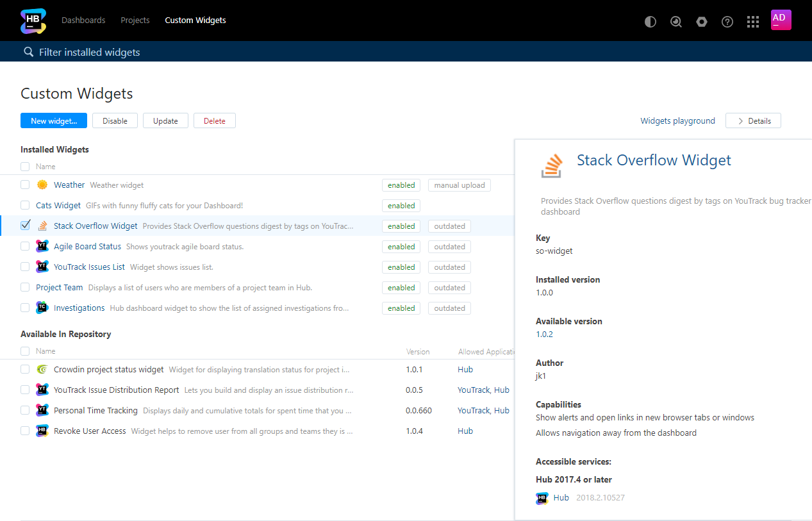Go to the Dashboards menu item

[83, 21]
